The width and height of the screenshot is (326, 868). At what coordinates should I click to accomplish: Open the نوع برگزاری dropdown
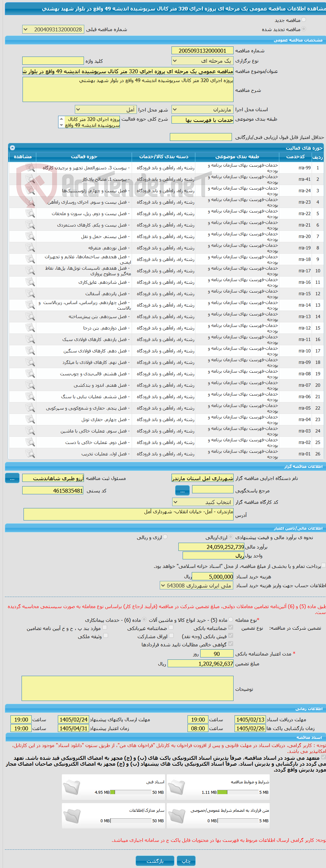203,61
